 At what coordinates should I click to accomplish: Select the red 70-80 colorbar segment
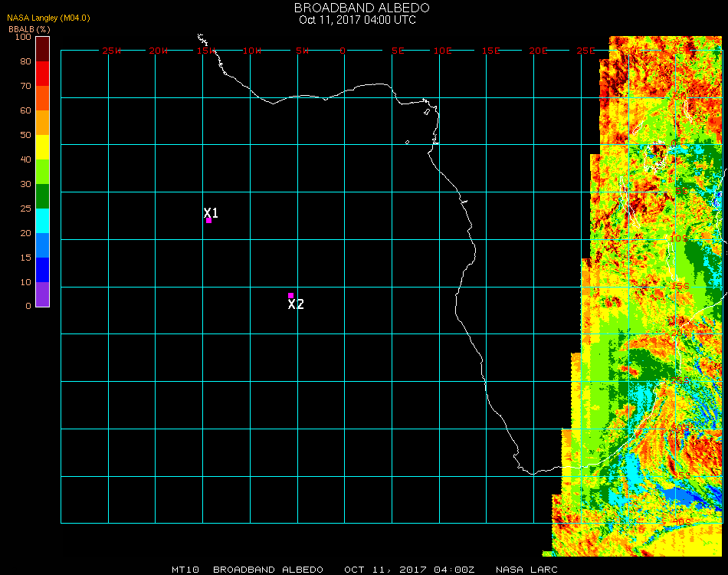pyautogui.click(x=43, y=74)
